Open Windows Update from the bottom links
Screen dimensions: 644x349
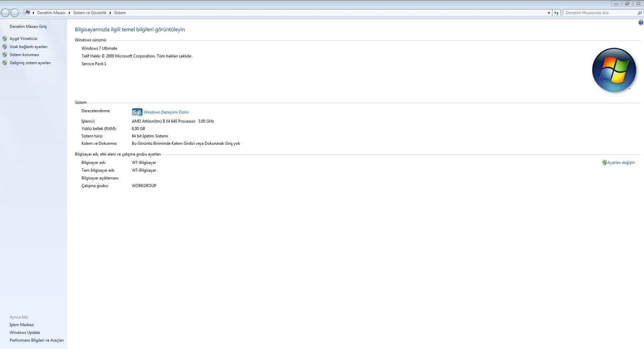click(24, 332)
